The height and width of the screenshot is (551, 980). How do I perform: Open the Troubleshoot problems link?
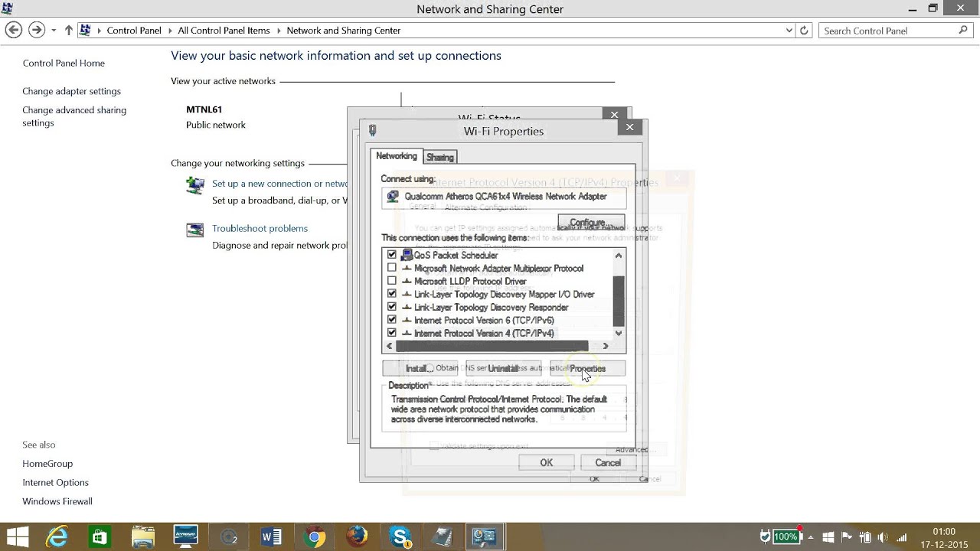pos(260,228)
